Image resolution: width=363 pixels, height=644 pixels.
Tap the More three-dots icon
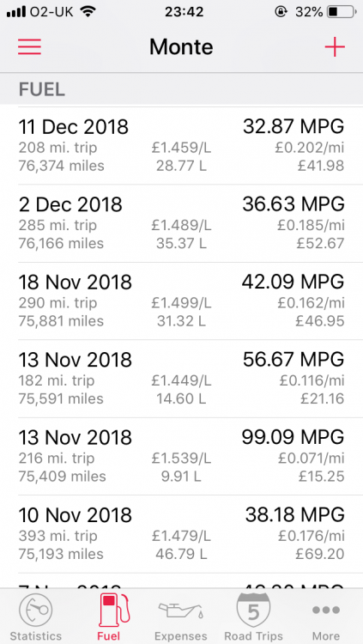click(326, 611)
